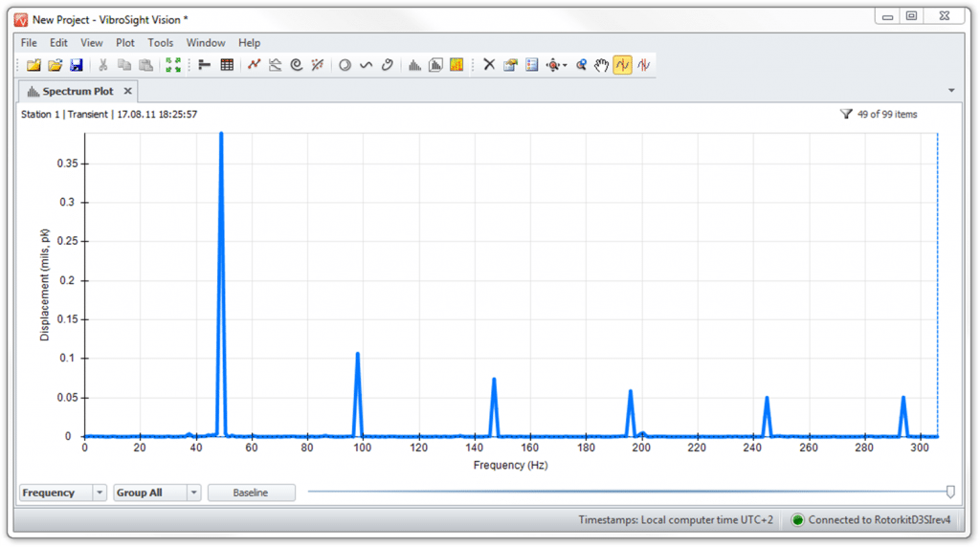Click the filter funnel showing 49 of 99 items
Image resolution: width=980 pixels, height=547 pixels.
click(845, 115)
